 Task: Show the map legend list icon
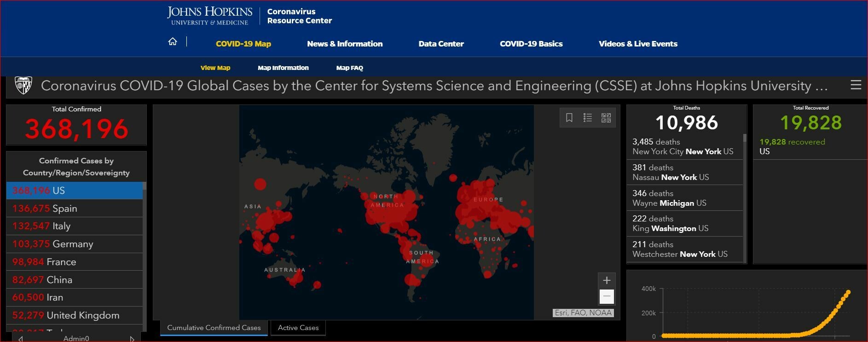click(588, 118)
